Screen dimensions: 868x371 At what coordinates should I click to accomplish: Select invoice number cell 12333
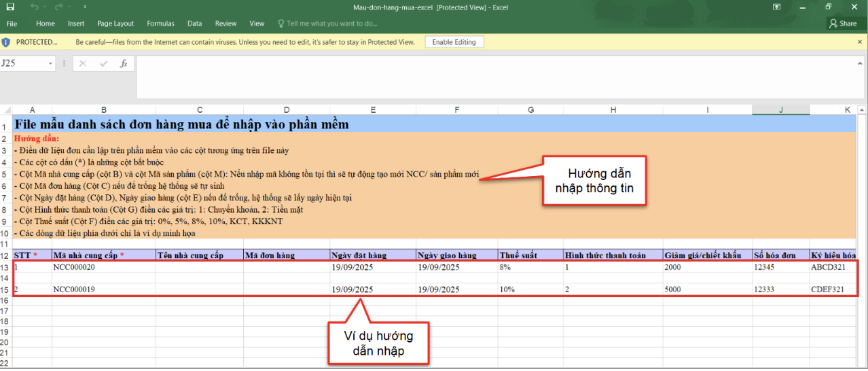point(780,289)
